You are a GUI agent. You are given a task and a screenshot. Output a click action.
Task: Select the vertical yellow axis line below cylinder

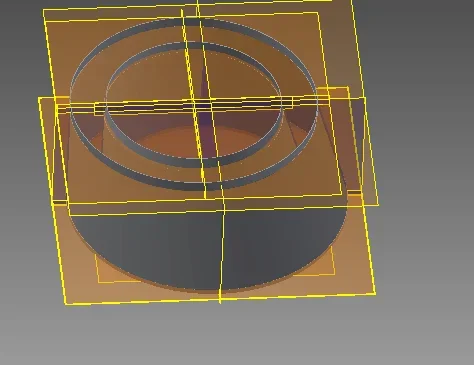(x=221, y=253)
